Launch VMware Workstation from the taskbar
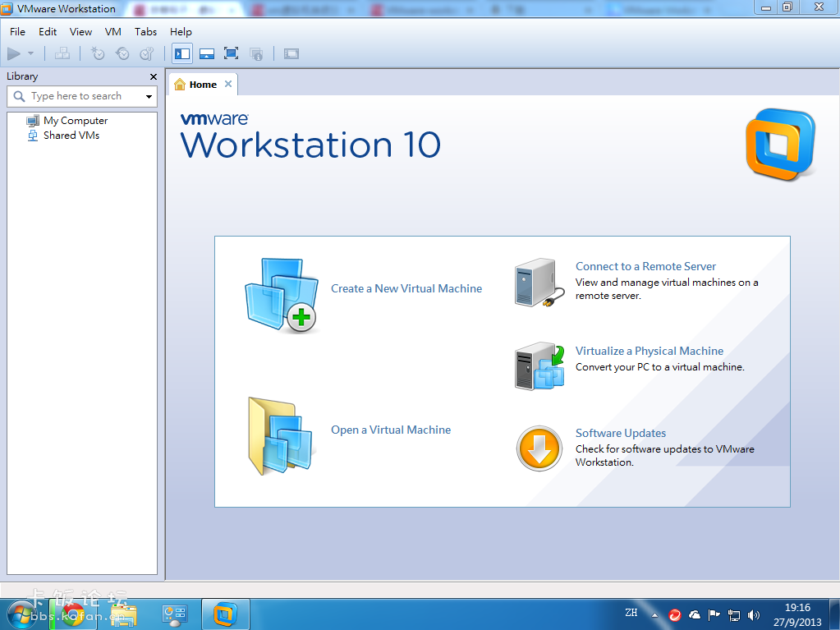This screenshot has height=630, width=840. click(224, 614)
